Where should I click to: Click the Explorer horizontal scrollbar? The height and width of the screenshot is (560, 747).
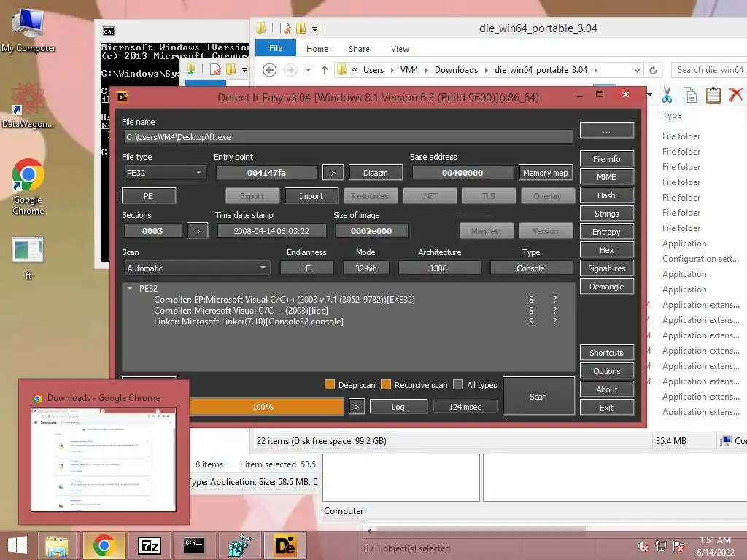pyautogui.click(x=481, y=529)
